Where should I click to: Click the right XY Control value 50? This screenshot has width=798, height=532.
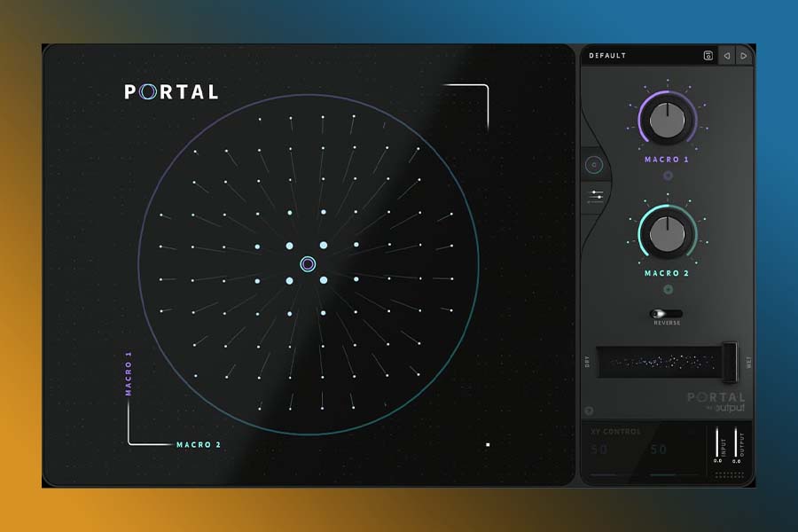pos(658,450)
